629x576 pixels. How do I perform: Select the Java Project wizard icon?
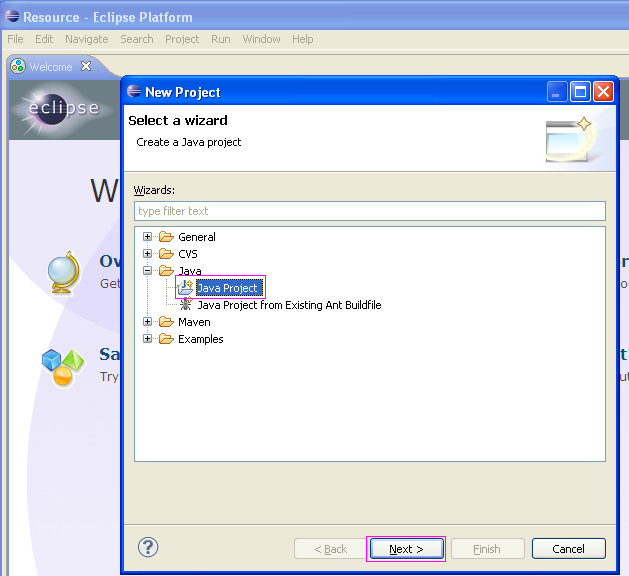(x=185, y=288)
